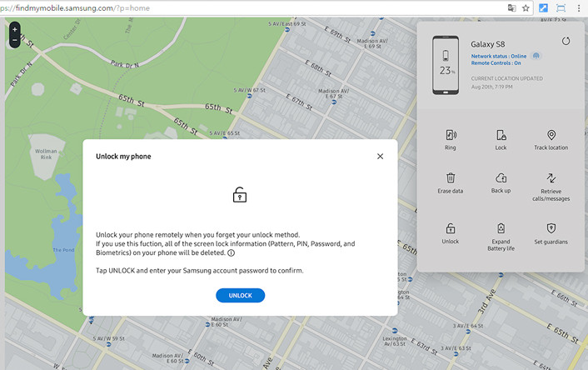Click the '5 AV/W 67 St' map label
588x370 pixels.
(249, 91)
